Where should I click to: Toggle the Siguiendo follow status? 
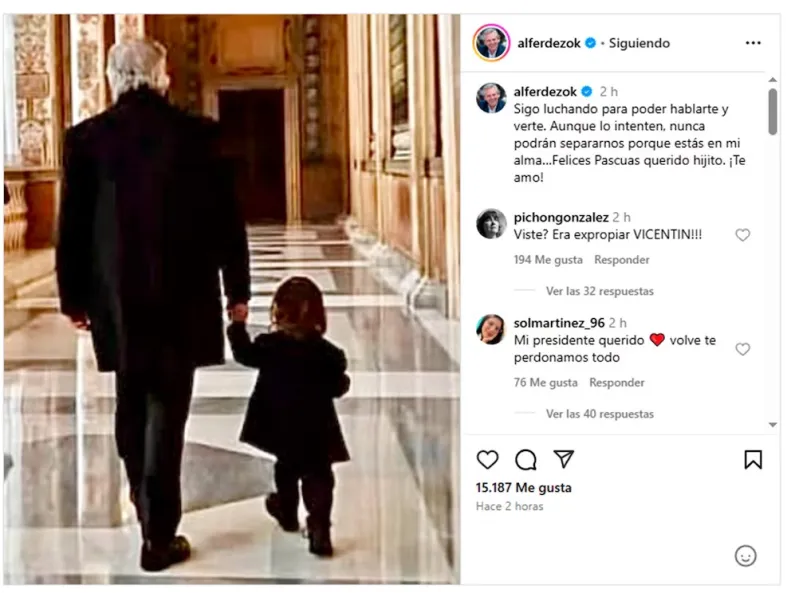click(639, 43)
